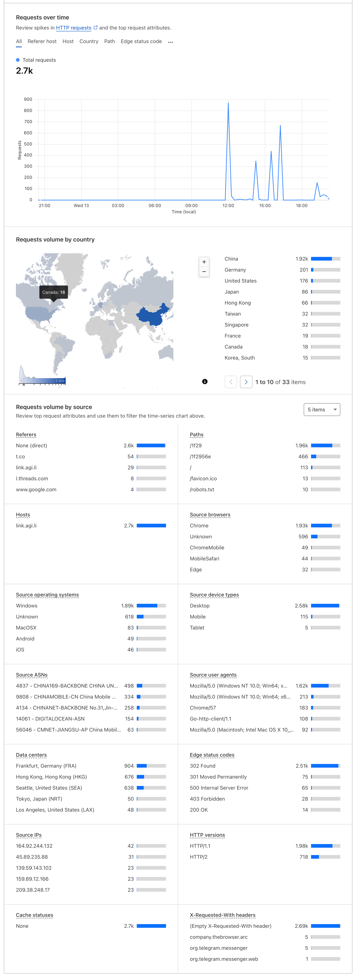Filter by Desktop device type

(x=265, y=606)
